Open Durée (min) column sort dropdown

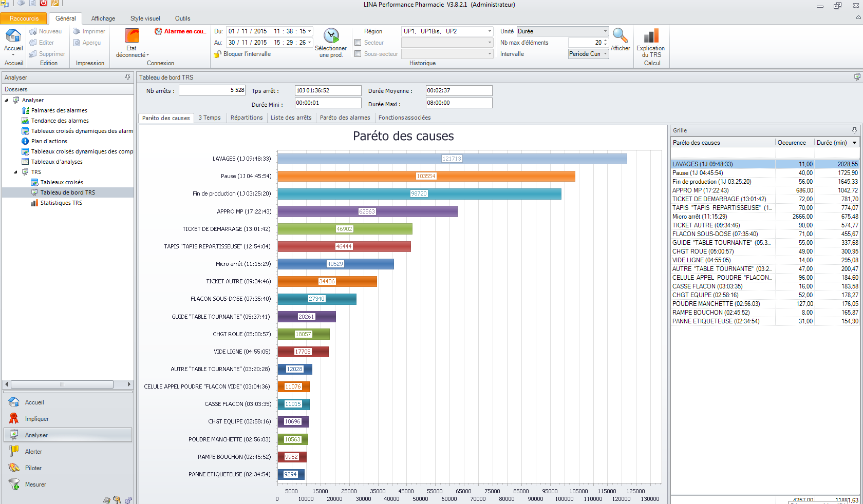pyautogui.click(x=855, y=143)
